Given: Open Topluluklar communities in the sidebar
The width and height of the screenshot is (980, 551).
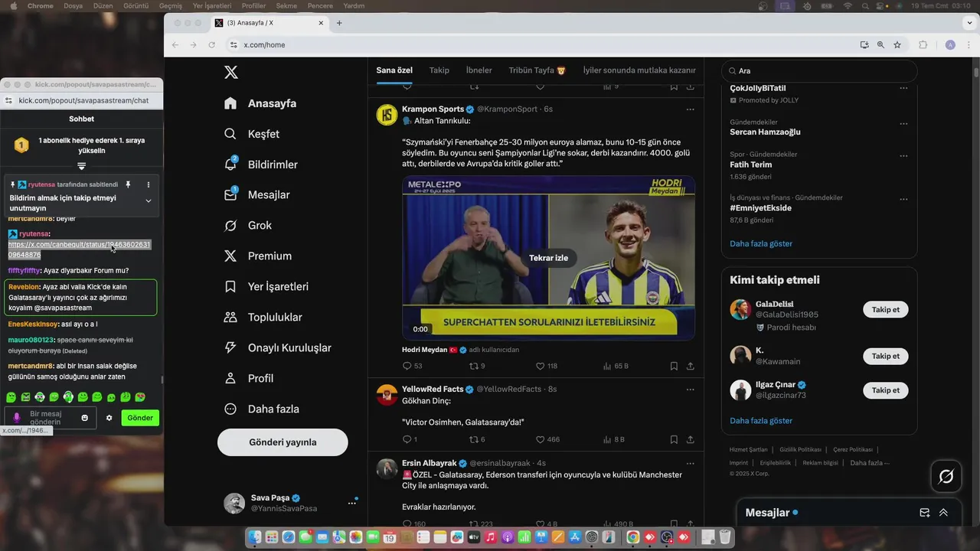Looking at the screenshot, I should (x=263, y=318).
